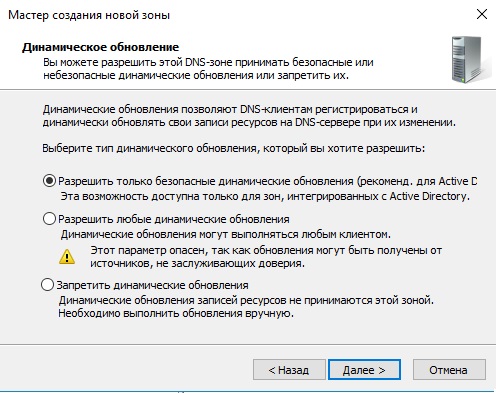Click text "могут выполняться любым клиентом"
This screenshot has width=496, height=393.
click(295, 234)
